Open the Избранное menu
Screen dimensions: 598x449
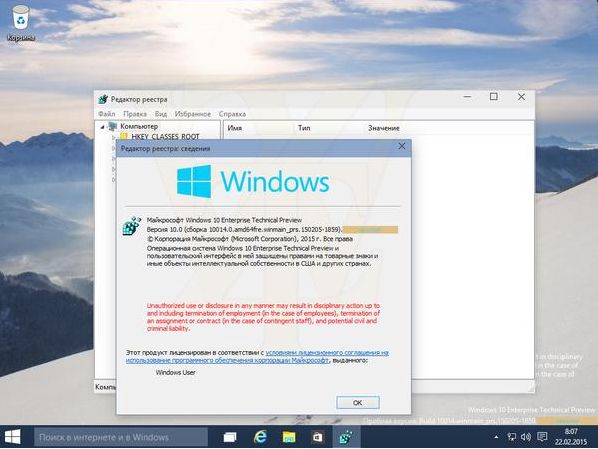point(193,114)
